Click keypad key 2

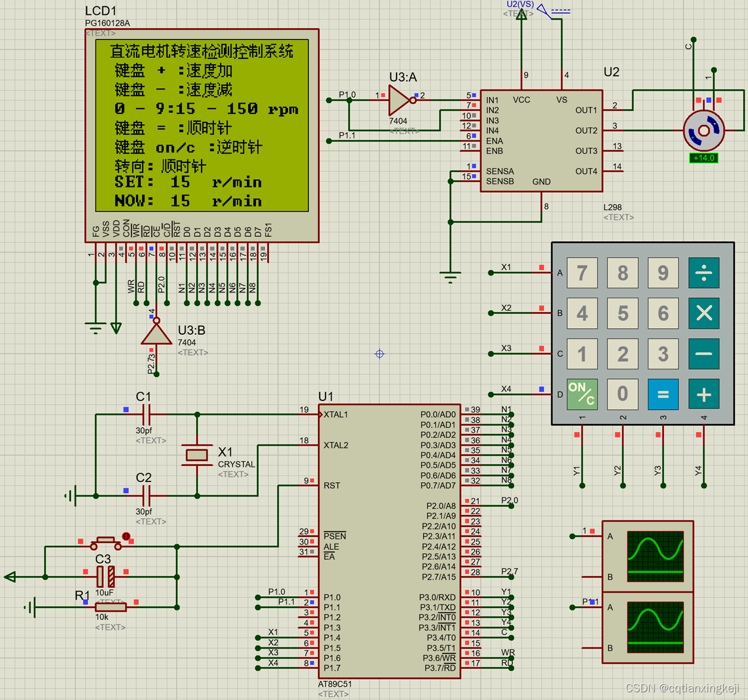coord(623,354)
